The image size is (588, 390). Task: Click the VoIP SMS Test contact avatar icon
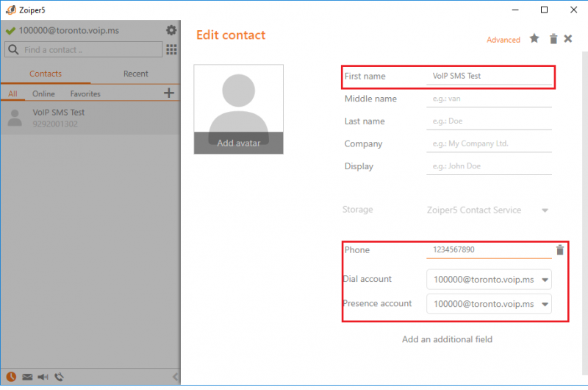[15, 118]
